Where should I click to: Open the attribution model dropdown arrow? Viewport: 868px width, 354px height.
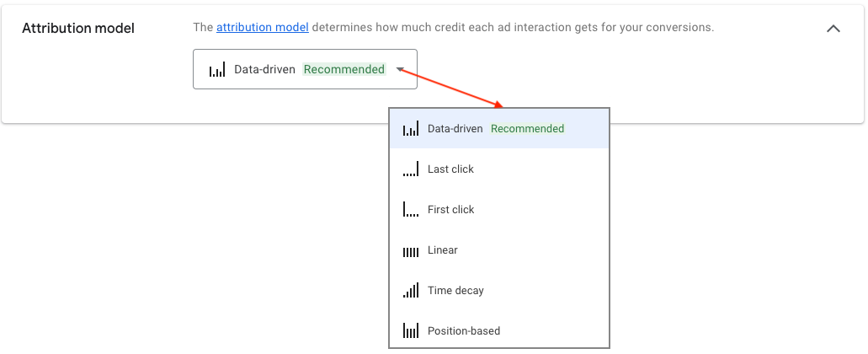(x=398, y=70)
